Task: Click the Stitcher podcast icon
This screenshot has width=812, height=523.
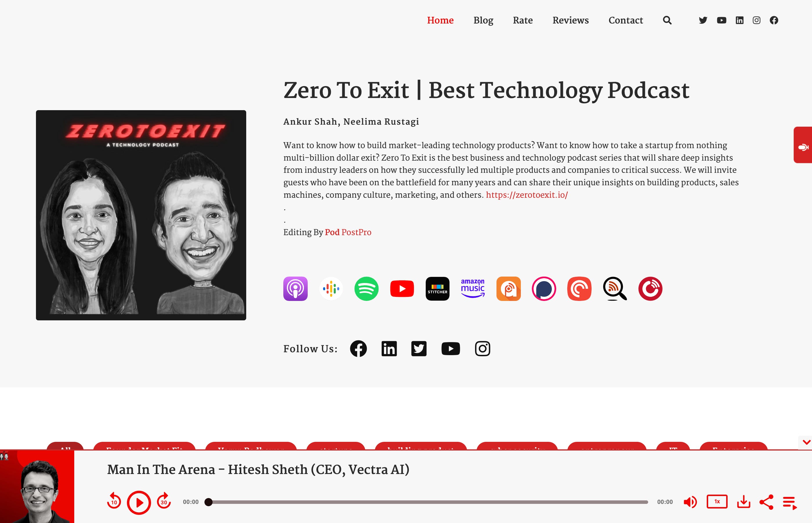Action: pyautogui.click(x=437, y=288)
